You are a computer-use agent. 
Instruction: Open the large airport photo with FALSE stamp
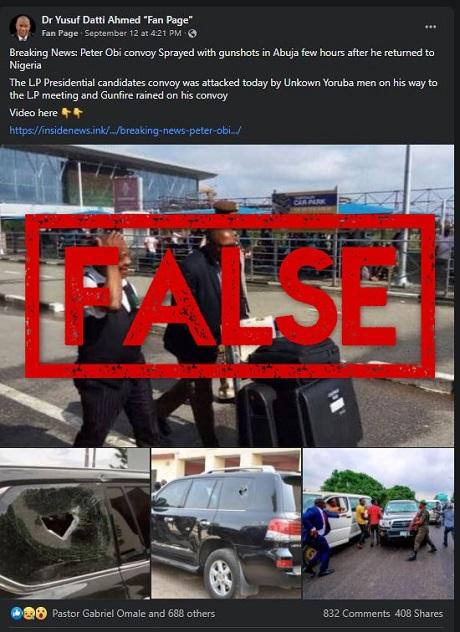[227, 295]
